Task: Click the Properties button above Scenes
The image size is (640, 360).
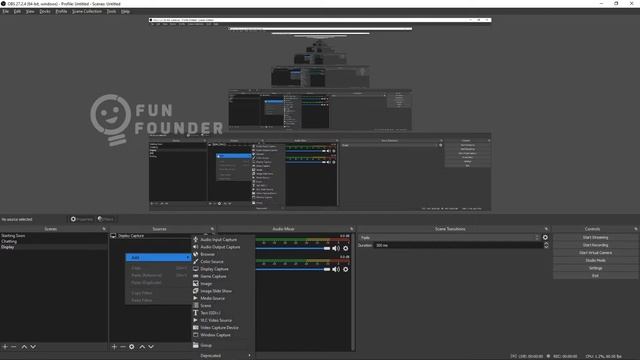Action: coord(82,219)
